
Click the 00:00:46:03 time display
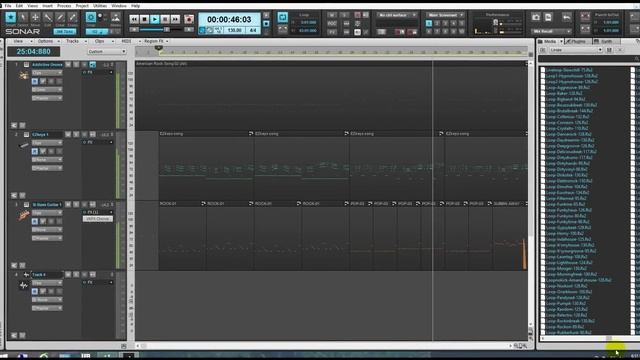click(x=229, y=19)
